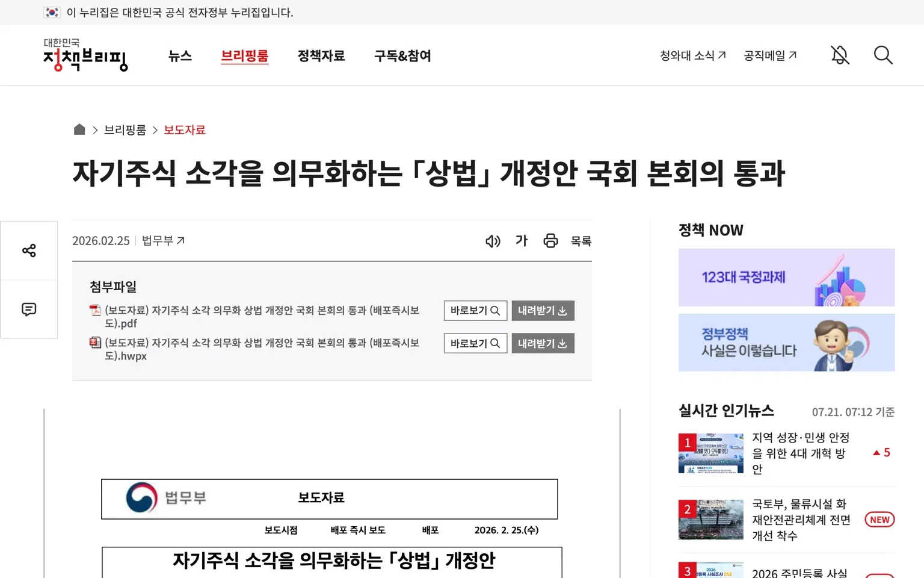The width and height of the screenshot is (924, 578).
Task: Click the 정책 NOW heading
Action: pos(710,230)
